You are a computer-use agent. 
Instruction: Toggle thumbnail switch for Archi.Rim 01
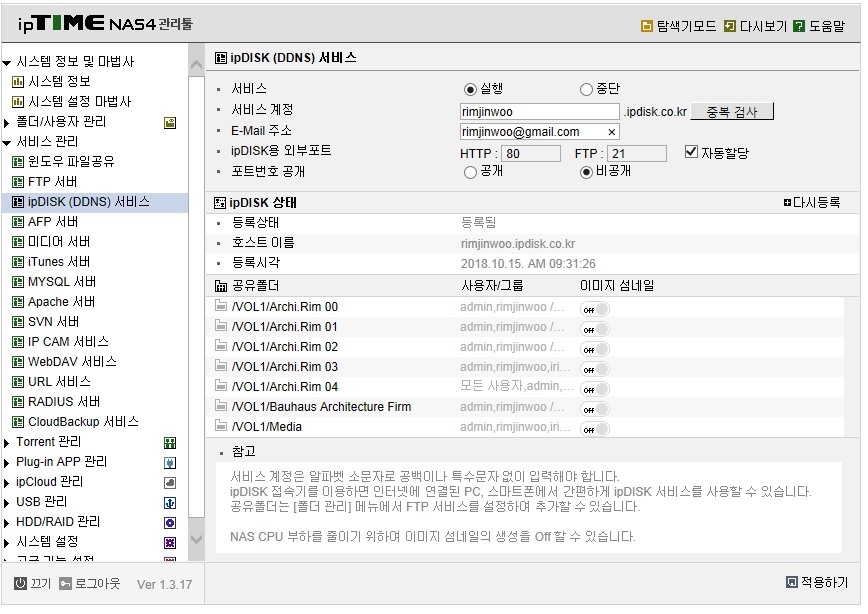pyautogui.click(x=595, y=329)
